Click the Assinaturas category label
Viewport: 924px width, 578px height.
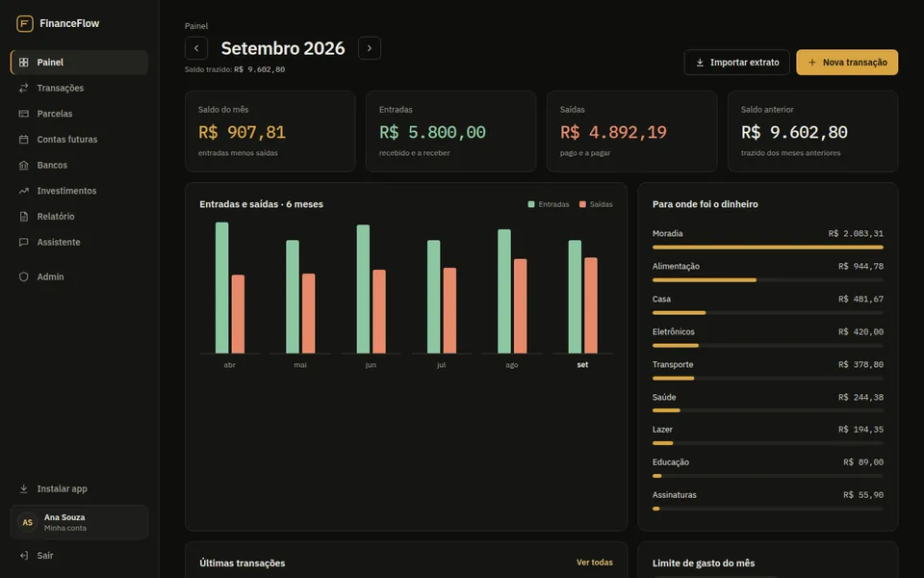click(674, 495)
